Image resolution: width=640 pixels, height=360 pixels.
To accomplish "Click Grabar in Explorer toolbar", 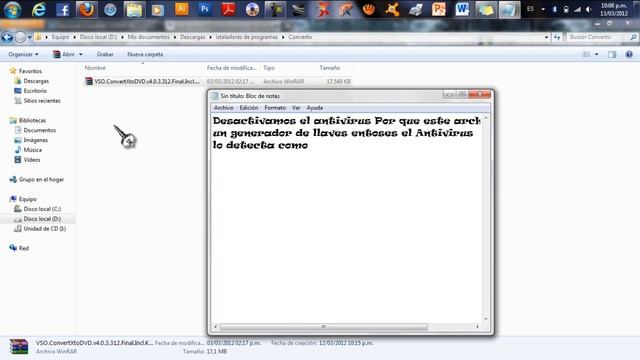I will pyautogui.click(x=105, y=54).
